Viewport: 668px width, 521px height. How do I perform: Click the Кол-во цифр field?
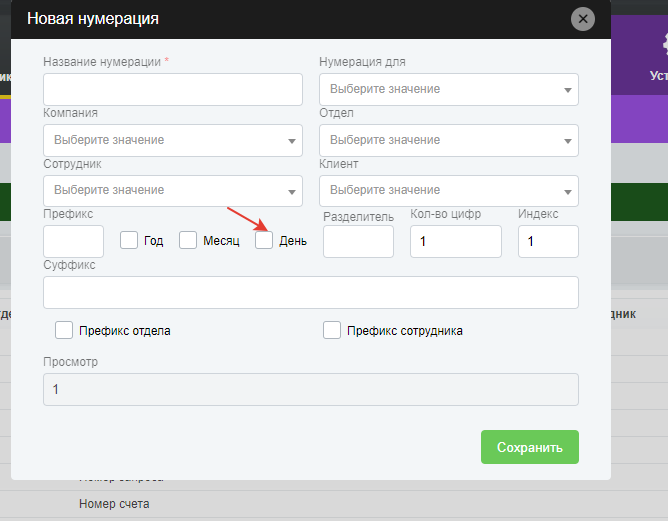456,242
